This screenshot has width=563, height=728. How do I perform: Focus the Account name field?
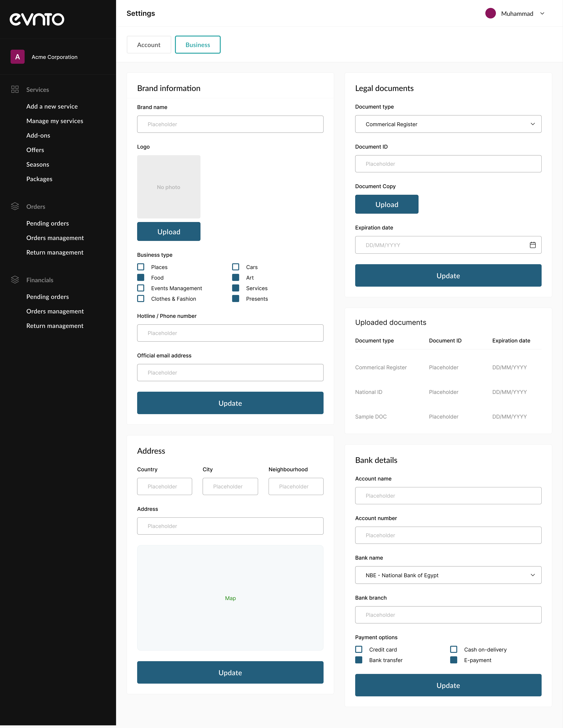point(448,496)
